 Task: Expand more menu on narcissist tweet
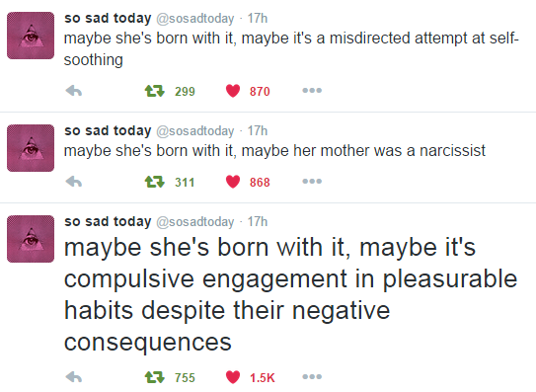pos(312,182)
